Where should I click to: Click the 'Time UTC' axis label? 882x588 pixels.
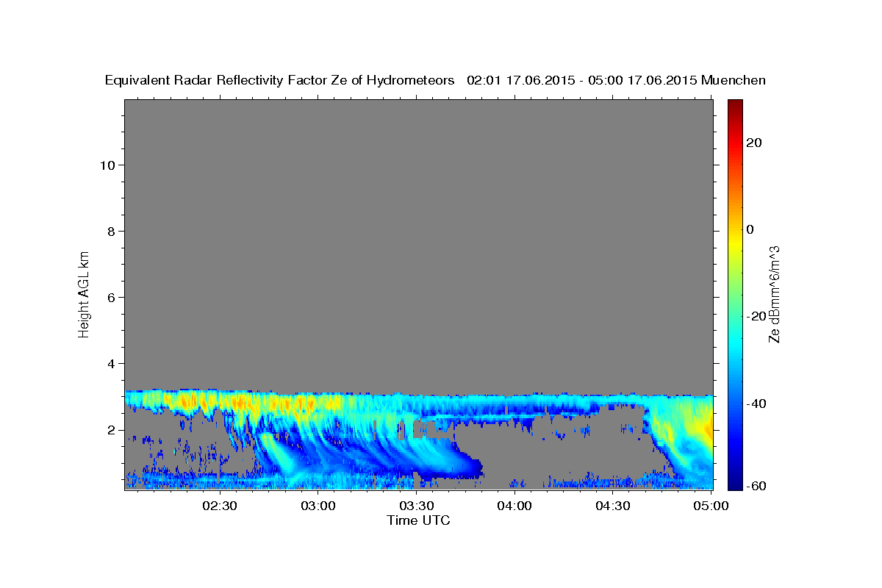coord(418,520)
